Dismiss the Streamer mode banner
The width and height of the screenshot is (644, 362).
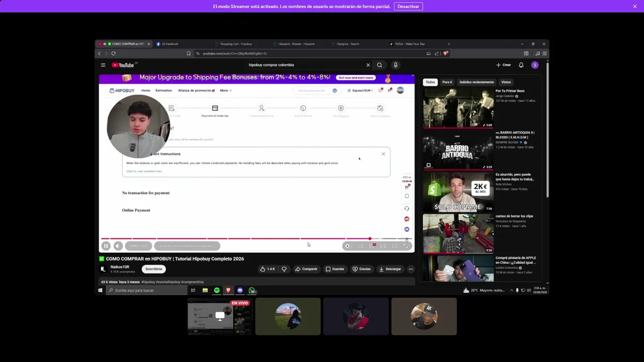635,7
